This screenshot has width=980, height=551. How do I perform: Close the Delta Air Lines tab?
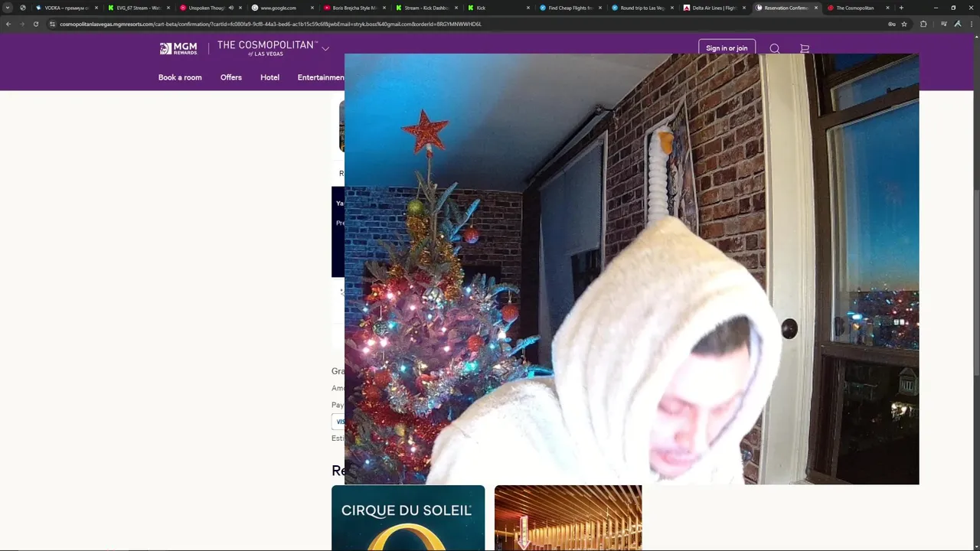point(744,8)
